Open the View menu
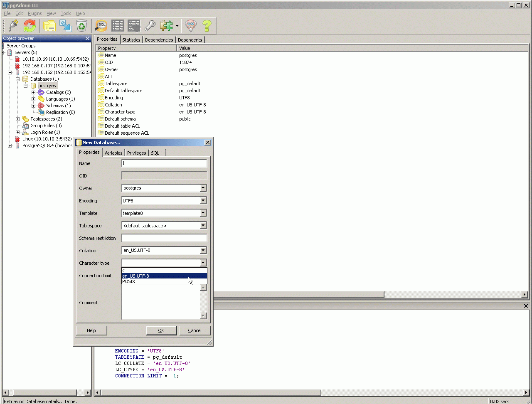 click(51, 13)
